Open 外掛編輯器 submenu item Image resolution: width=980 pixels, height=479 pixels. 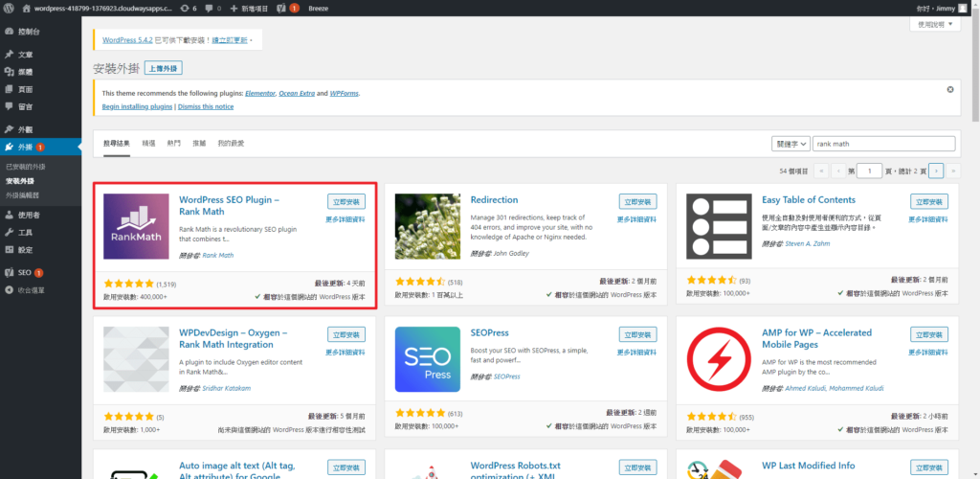tap(23, 195)
